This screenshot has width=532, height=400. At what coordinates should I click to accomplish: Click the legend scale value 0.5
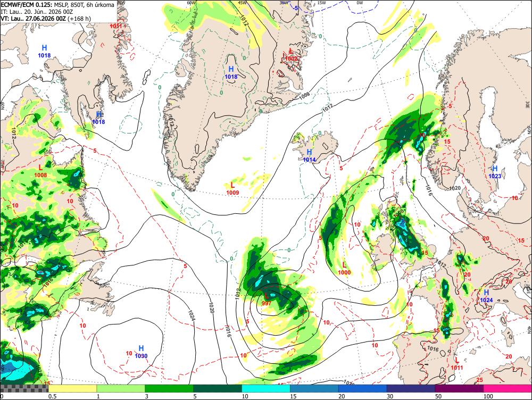[52, 396]
